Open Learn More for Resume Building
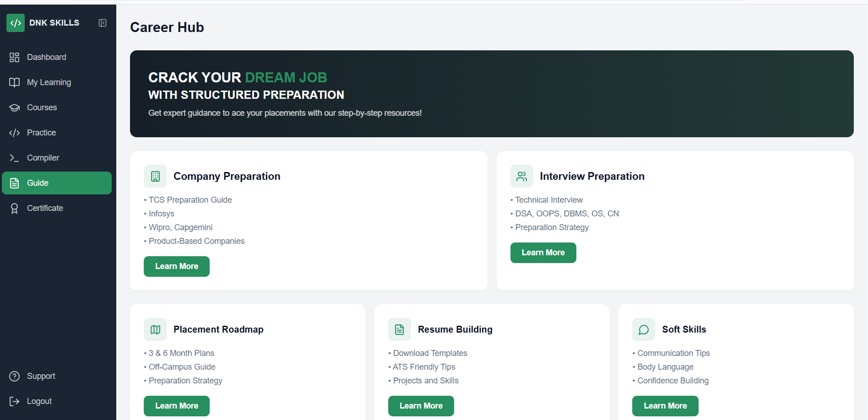 (421, 406)
